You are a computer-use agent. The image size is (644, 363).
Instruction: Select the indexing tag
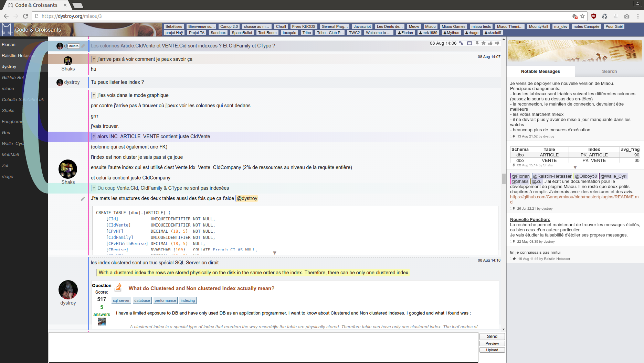188,300
